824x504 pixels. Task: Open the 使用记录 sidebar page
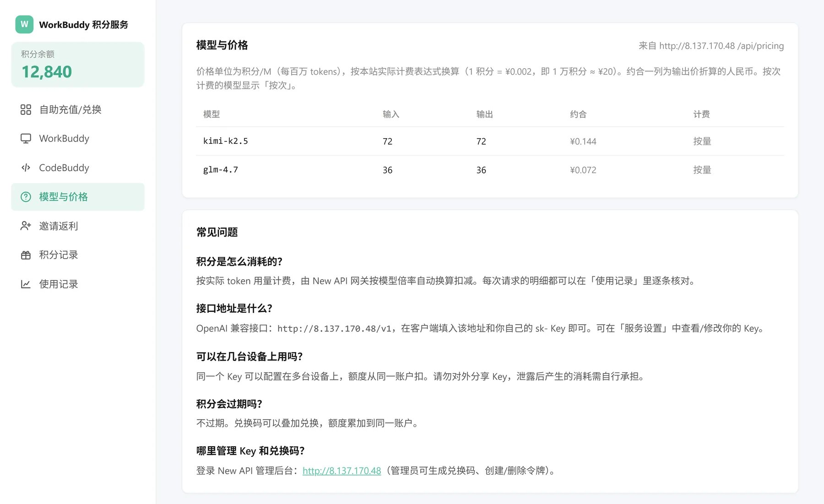click(x=78, y=284)
